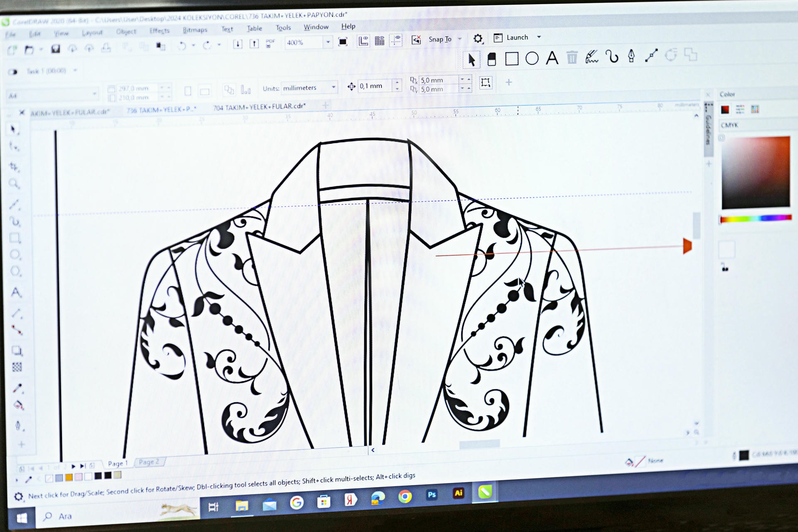Screen dimensions: 798x532
Task: Click the Snap To button
Action: 440,39
